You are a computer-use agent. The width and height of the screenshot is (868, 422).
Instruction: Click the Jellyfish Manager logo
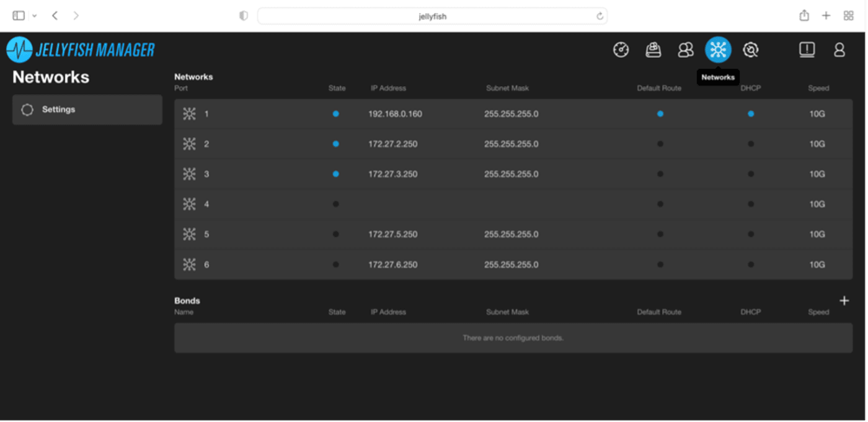point(81,50)
